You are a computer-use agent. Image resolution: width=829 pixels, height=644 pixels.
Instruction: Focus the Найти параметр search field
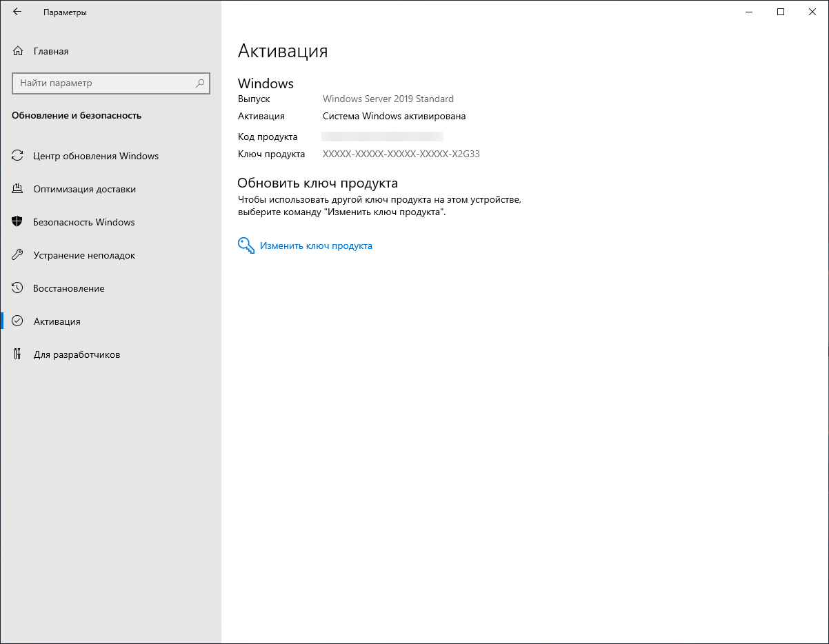pos(111,83)
